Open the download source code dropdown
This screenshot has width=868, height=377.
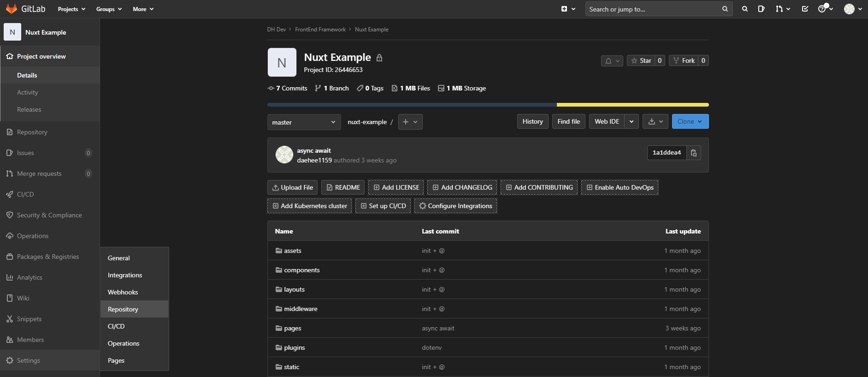pyautogui.click(x=655, y=121)
